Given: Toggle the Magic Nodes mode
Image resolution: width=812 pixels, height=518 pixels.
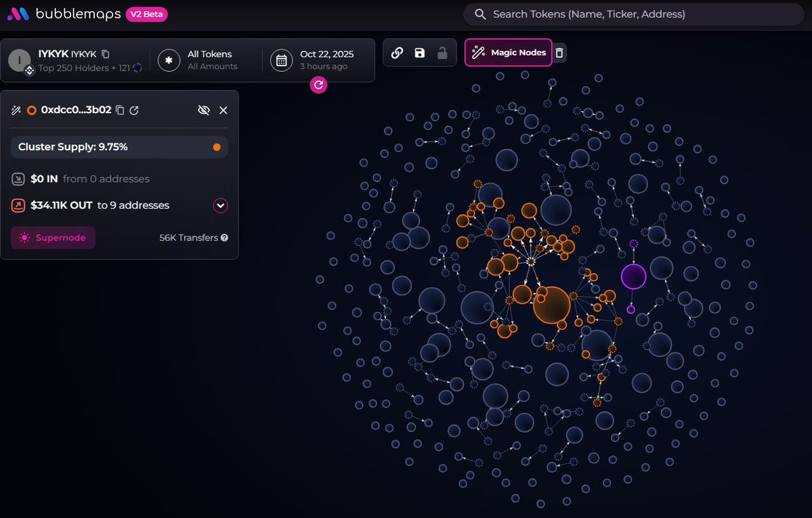Looking at the screenshot, I should click(508, 53).
